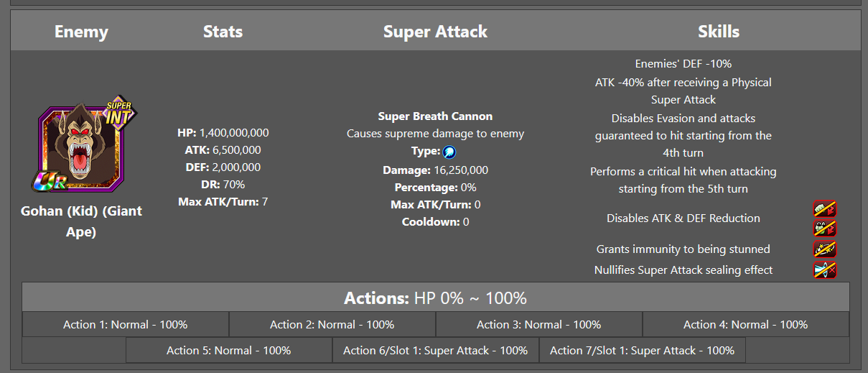Click the Gohan (Kid) Giant Ape portrait
Screen dimensions: 868x373
pyautogui.click(x=81, y=149)
